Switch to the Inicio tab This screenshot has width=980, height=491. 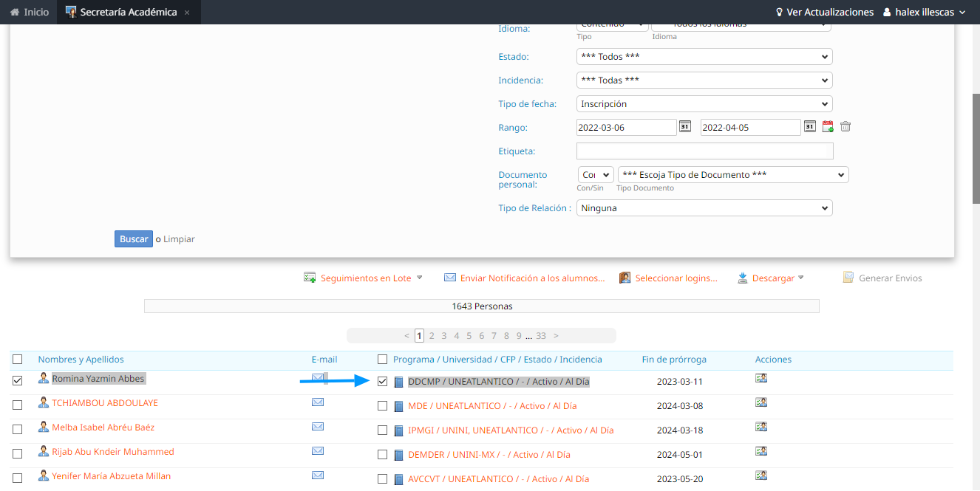28,12
